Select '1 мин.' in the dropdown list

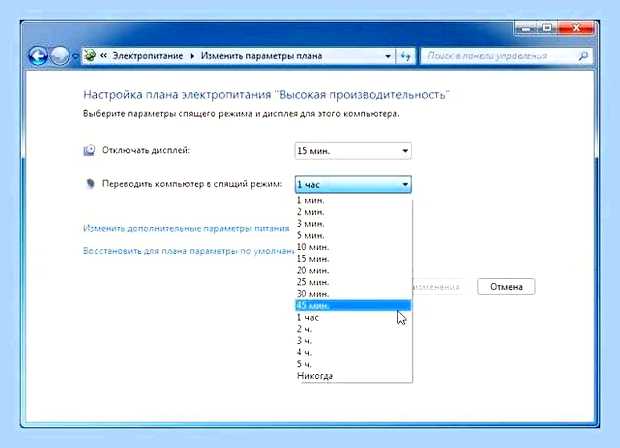point(353,200)
